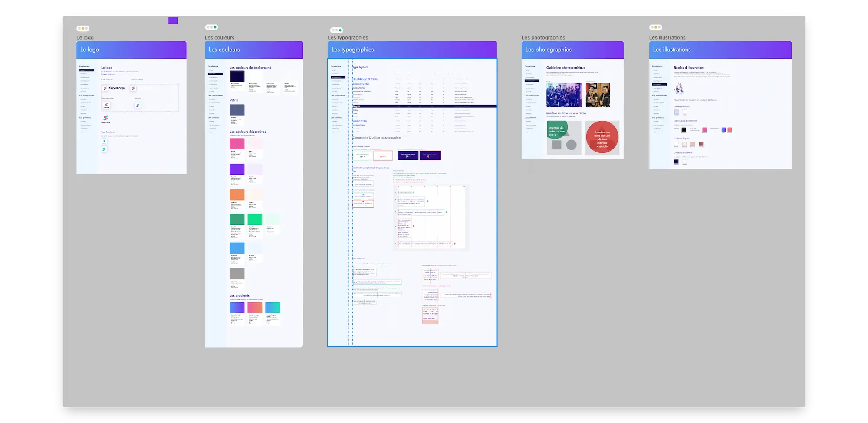This screenshot has width=868, height=423.
Task: Pick the dark green decorative swatch
Action: coord(237,219)
